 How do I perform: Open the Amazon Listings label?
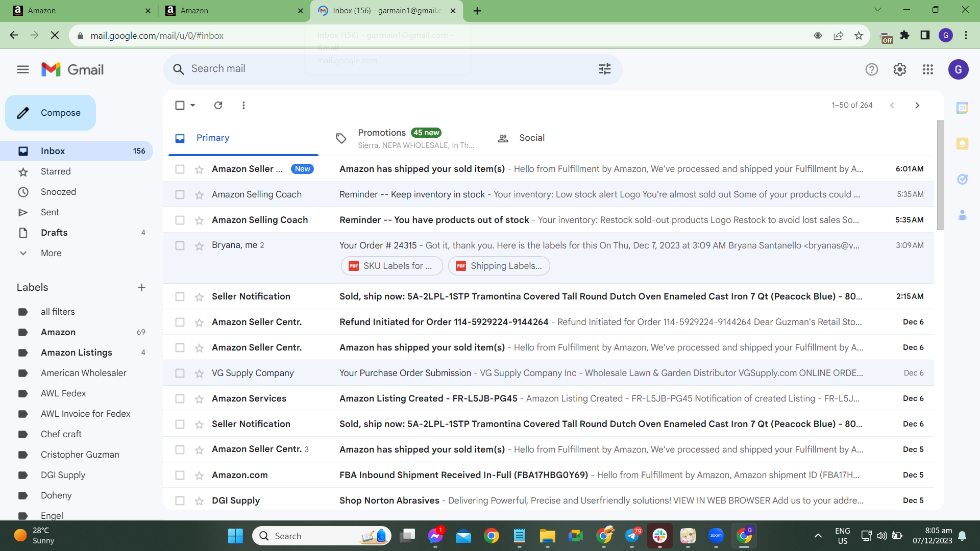click(x=77, y=353)
